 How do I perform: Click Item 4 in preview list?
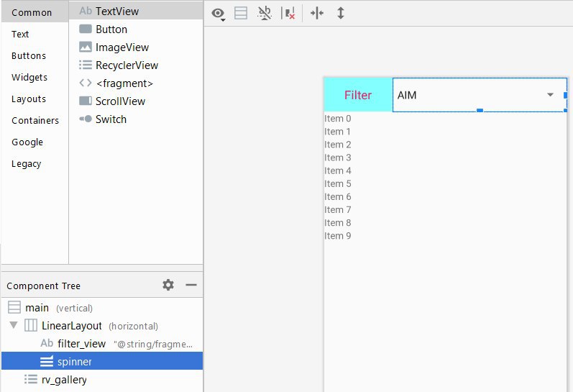click(x=338, y=170)
